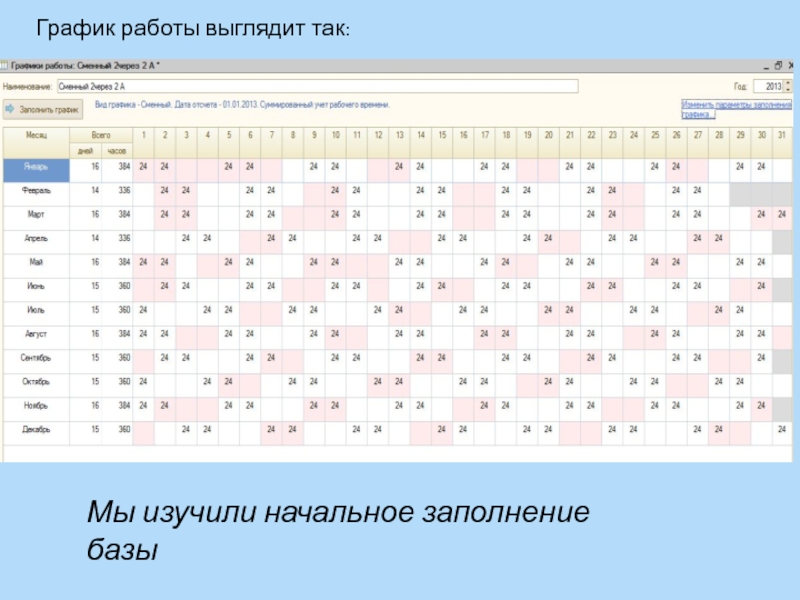This screenshot has height=600, width=800.
Task: Select the Декабрь month row
Action: [35, 429]
